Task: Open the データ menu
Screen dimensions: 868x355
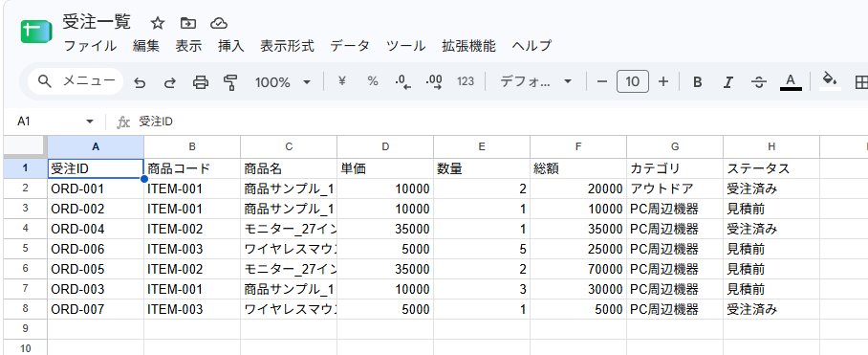Action: click(350, 45)
